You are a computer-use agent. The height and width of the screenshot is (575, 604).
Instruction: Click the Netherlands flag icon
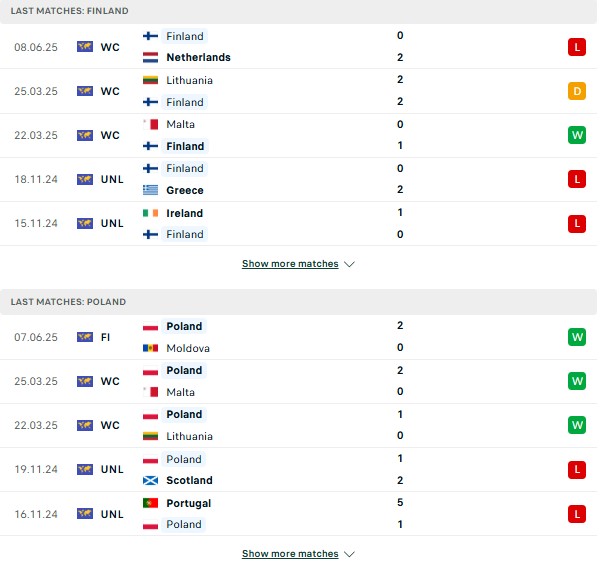(x=150, y=57)
